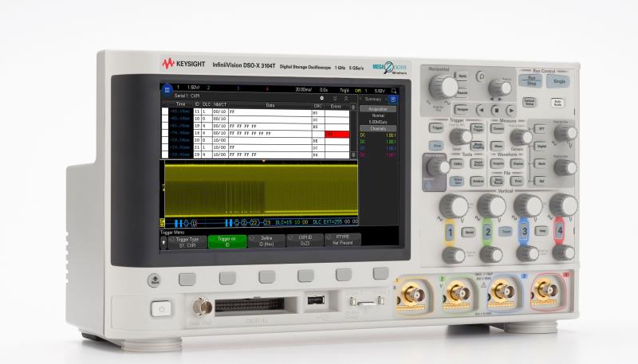Tap the lister scroll-up double chevron

click(346, 98)
